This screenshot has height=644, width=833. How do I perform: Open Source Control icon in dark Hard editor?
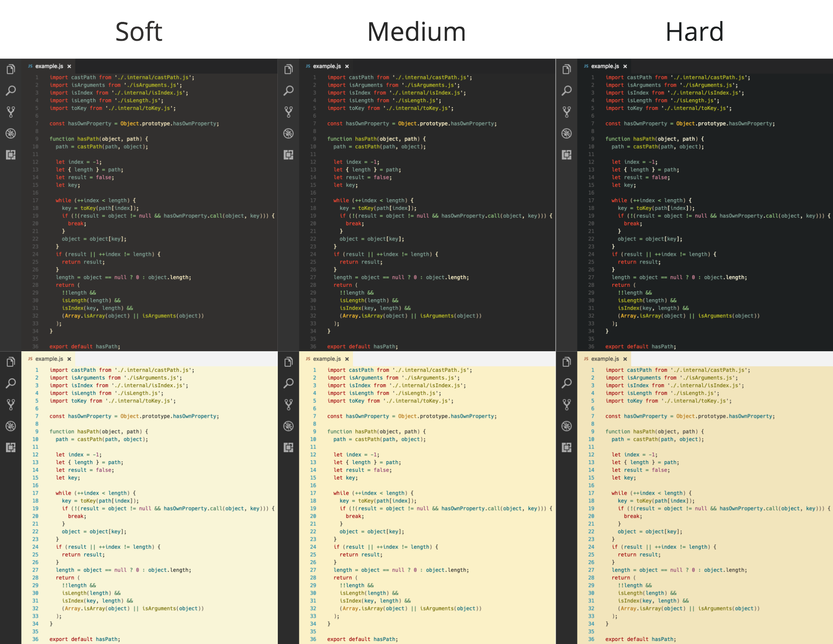point(567,112)
